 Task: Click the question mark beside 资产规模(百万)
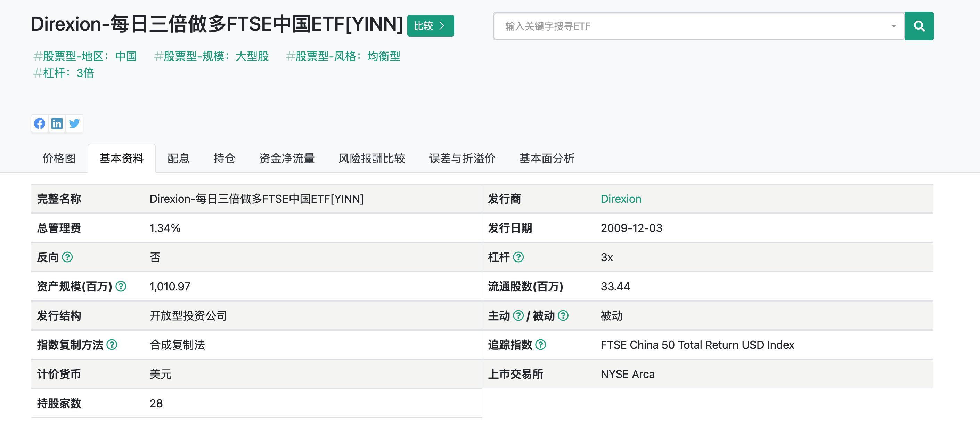coord(121,287)
